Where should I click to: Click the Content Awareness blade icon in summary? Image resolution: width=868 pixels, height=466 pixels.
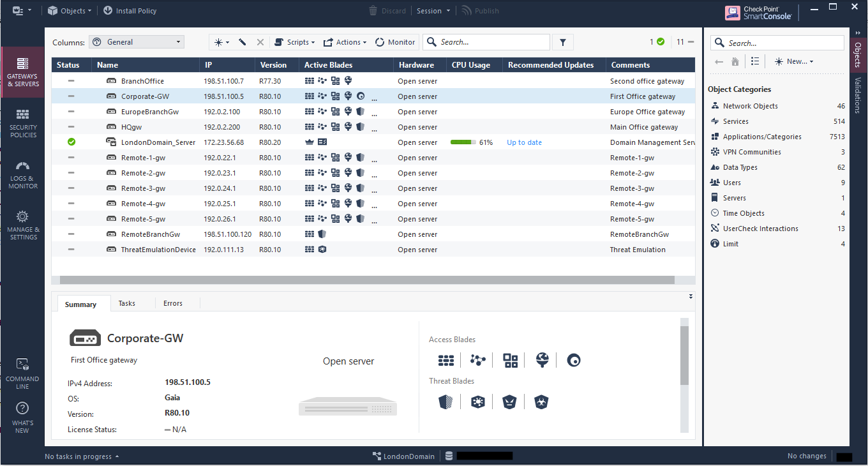coord(574,361)
